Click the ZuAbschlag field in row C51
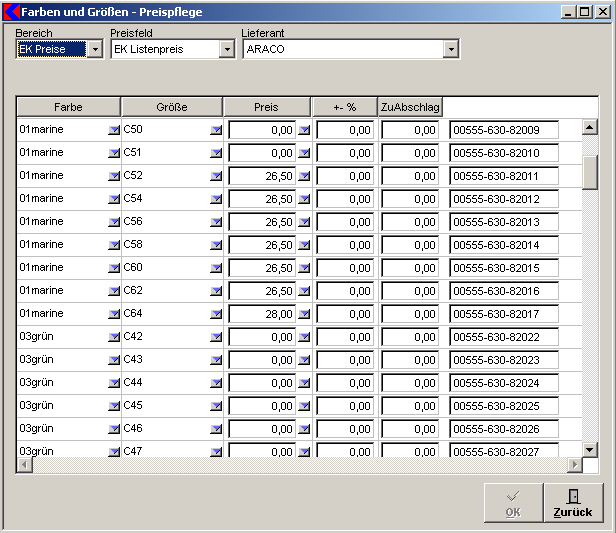This screenshot has height=533, width=616. 410,153
